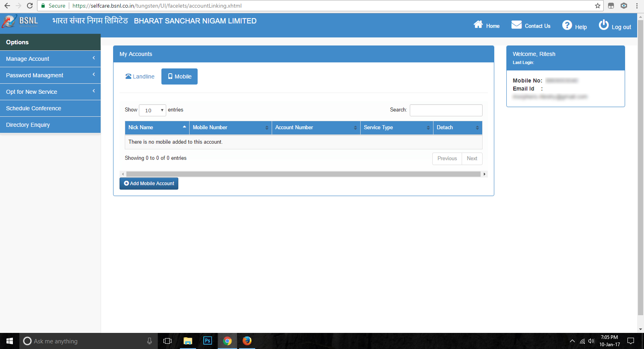The height and width of the screenshot is (349, 644).
Task: Select the Mobile tab
Action: [180, 76]
